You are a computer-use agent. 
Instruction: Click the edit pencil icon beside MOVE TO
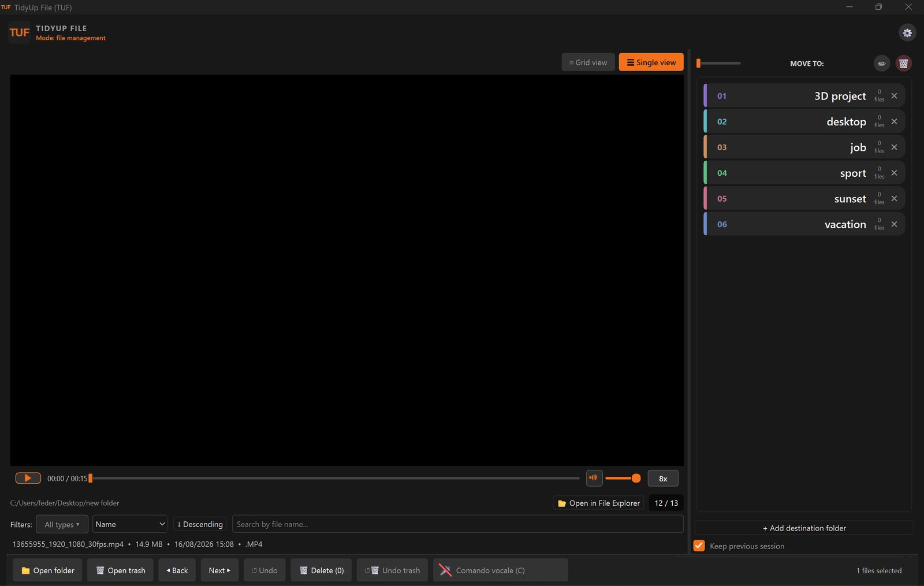coord(882,64)
